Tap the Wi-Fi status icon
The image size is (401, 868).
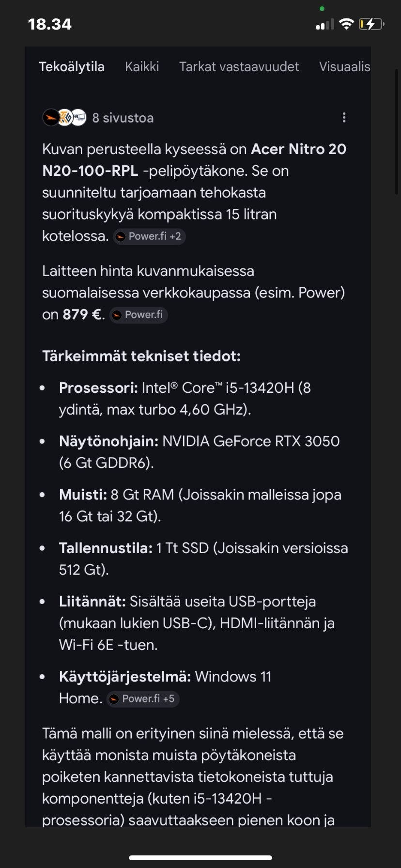pos(346,24)
